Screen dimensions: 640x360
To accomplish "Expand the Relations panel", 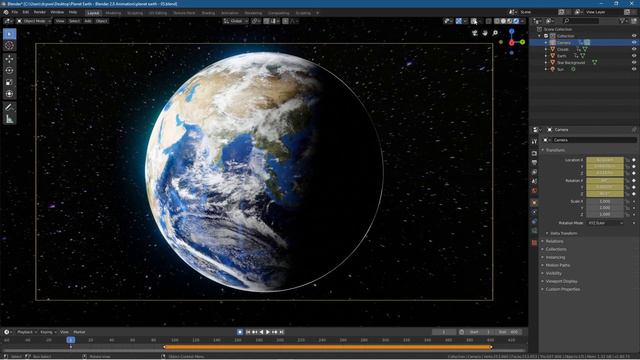I will (x=554, y=241).
